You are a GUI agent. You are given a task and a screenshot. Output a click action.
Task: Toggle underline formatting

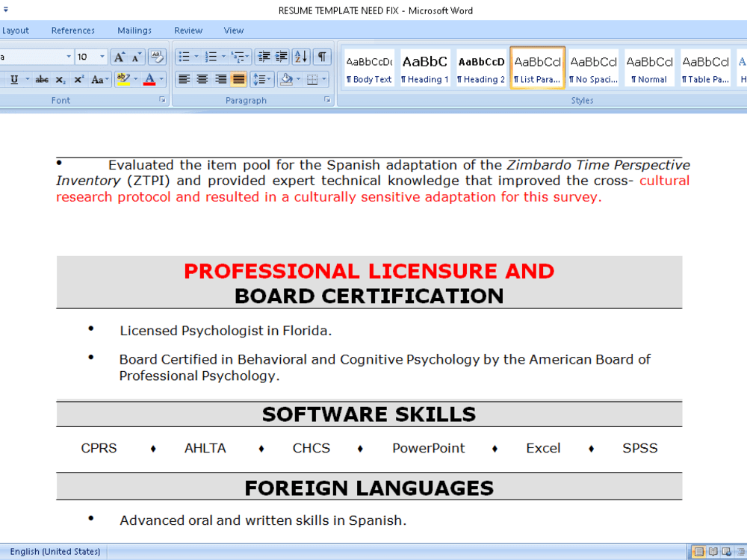[14, 80]
